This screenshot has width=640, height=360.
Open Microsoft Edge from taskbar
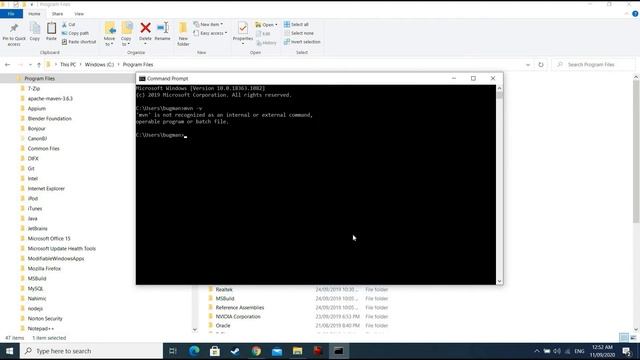194,351
